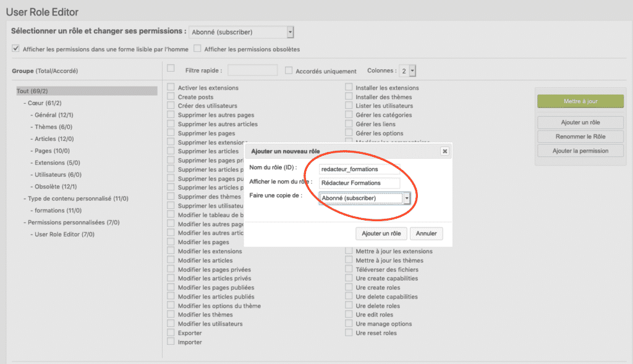
Task: Expand the Colonnes number dropdown
Action: coord(412,70)
